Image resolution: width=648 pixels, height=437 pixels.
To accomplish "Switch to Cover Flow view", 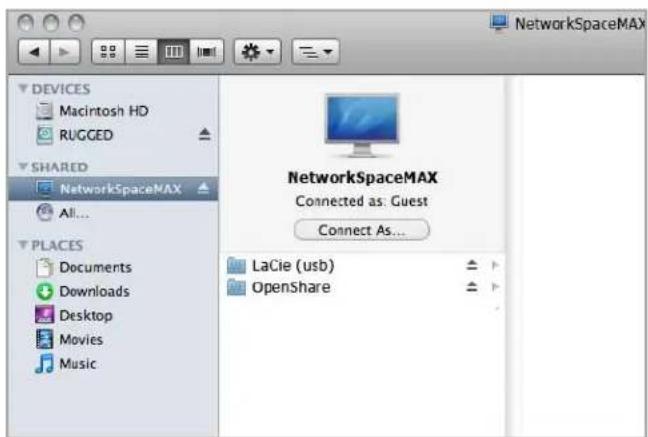I will click(x=207, y=52).
